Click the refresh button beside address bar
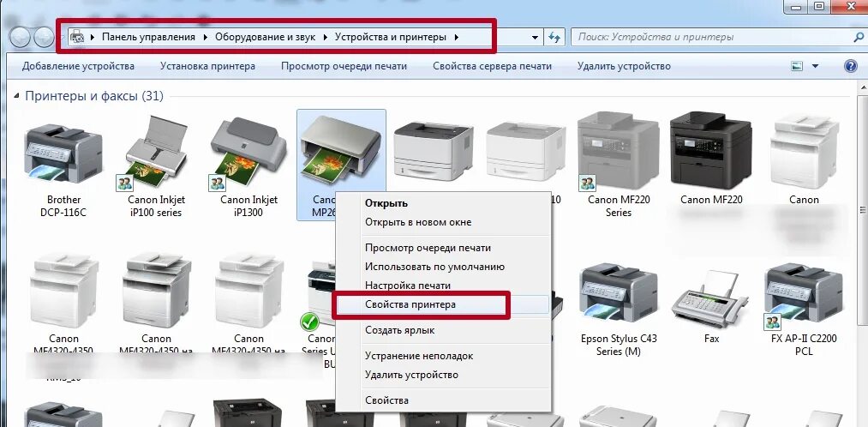The height and width of the screenshot is (427, 868). [x=554, y=37]
